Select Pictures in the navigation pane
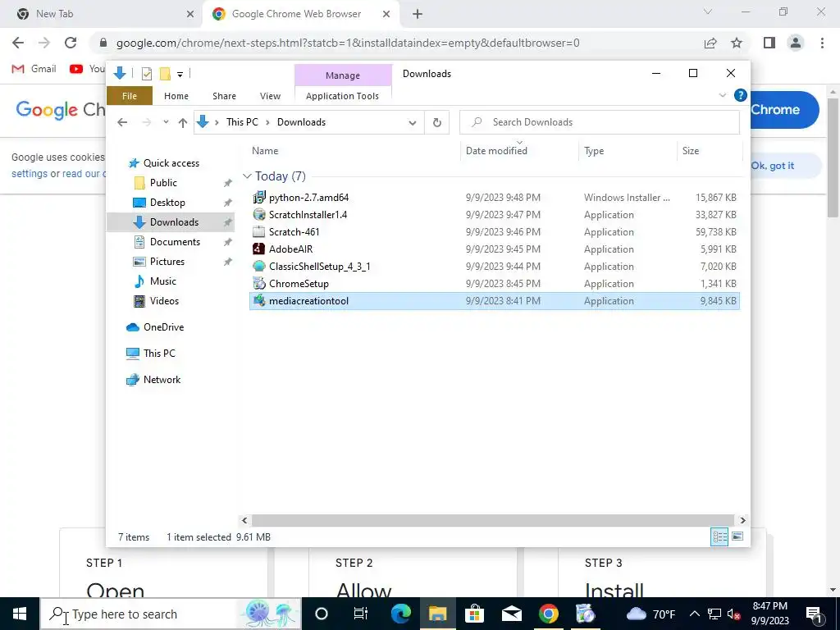 coord(167,262)
